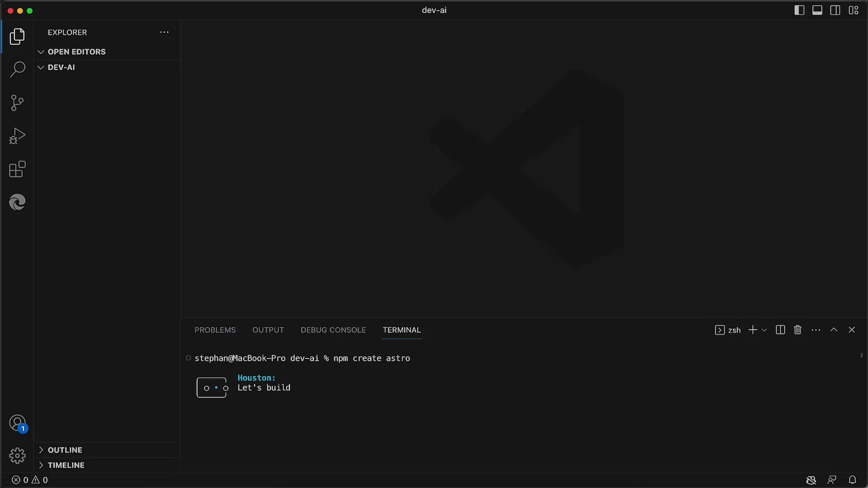Switch to the DEBUG CONSOLE tab
Image resolution: width=868 pixels, height=488 pixels.
(333, 330)
